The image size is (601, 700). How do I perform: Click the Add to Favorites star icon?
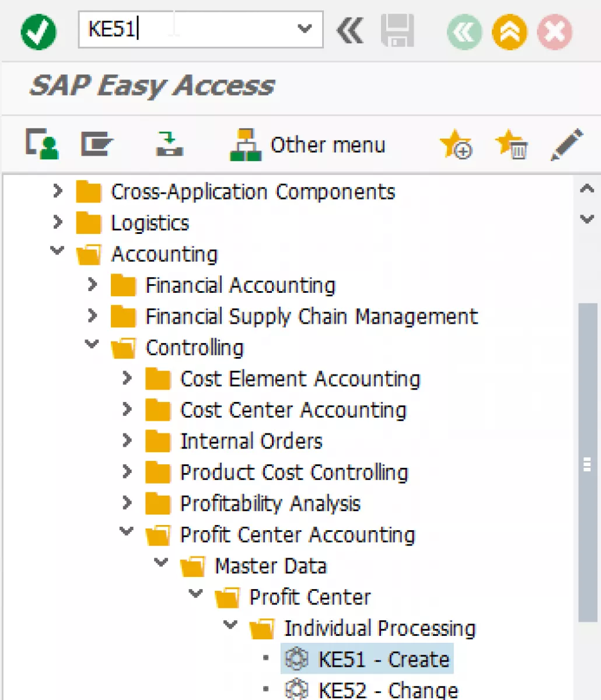tap(456, 144)
